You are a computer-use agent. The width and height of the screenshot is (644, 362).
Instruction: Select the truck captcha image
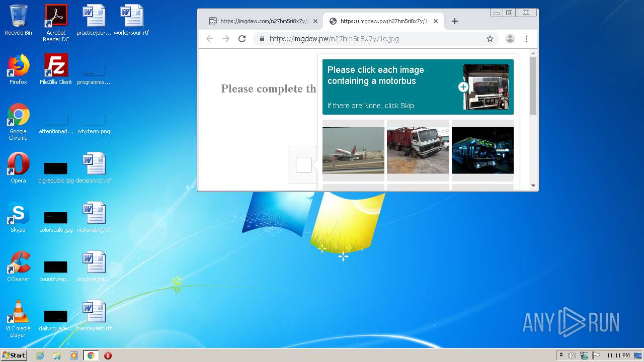[418, 150]
